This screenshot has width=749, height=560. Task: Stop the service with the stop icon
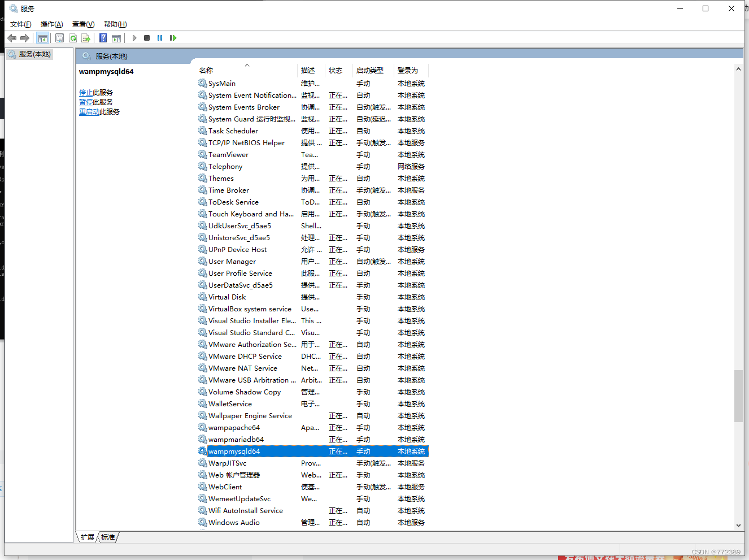point(147,38)
